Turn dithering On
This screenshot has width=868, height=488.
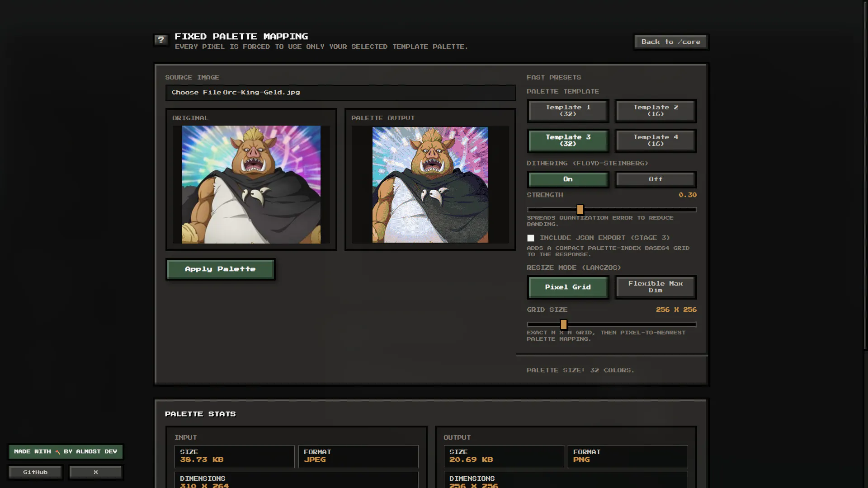[568, 179]
